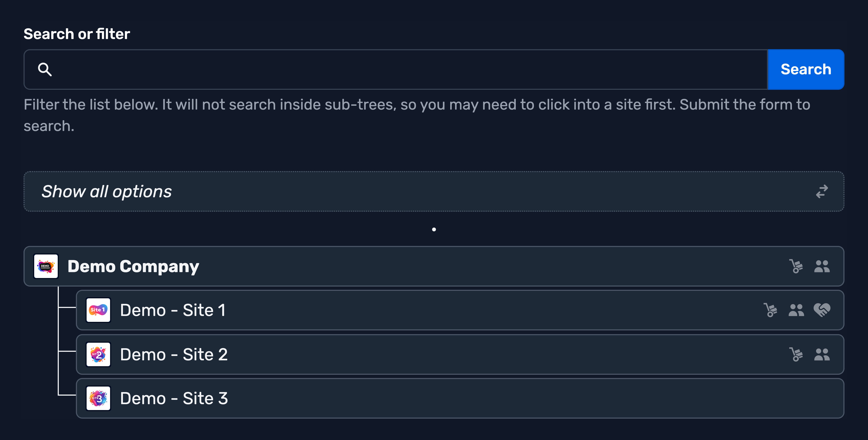The image size is (868, 440).
Task: Click the blue Search button
Action: point(806,70)
